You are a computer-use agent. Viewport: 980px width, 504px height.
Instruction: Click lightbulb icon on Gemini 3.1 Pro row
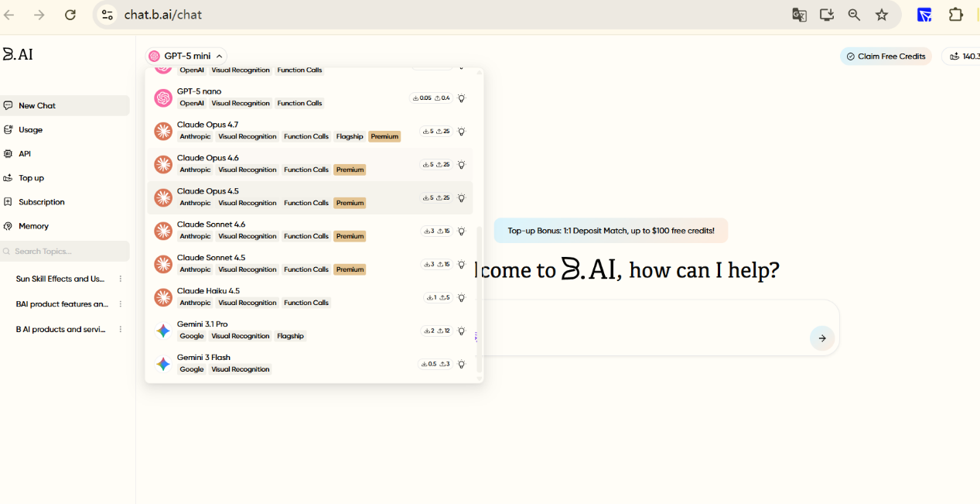click(462, 331)
